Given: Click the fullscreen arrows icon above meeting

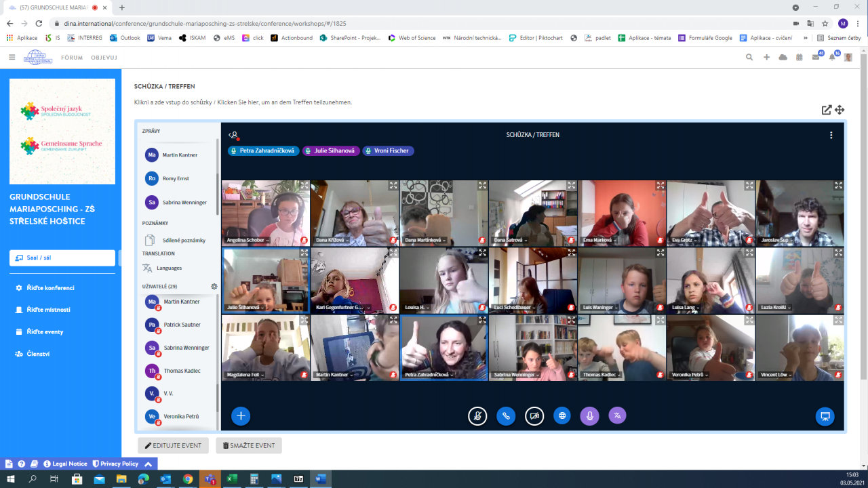Looking at the screenshot, I should (840, 110).
